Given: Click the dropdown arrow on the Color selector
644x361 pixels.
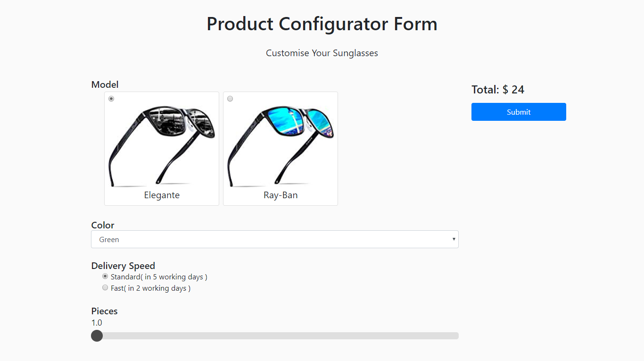Looking at the screenshot, I should [454, 239].
